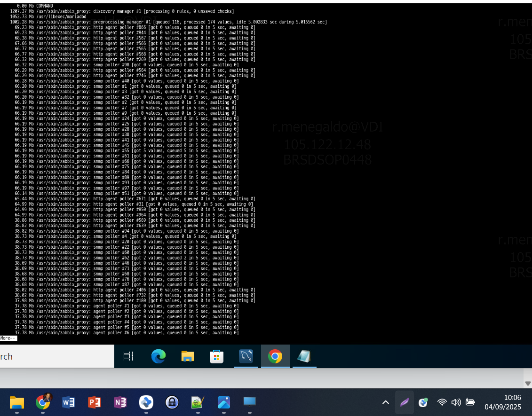This screenshot has width=532, height=416.
Task: Open Task View in the remote taskbar
Action: coord(128,356)
